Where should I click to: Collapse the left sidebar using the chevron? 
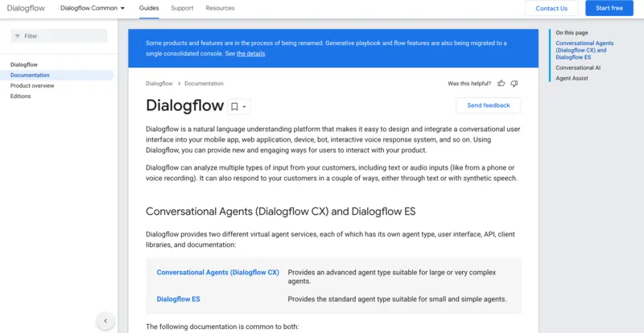click(105, 321)
